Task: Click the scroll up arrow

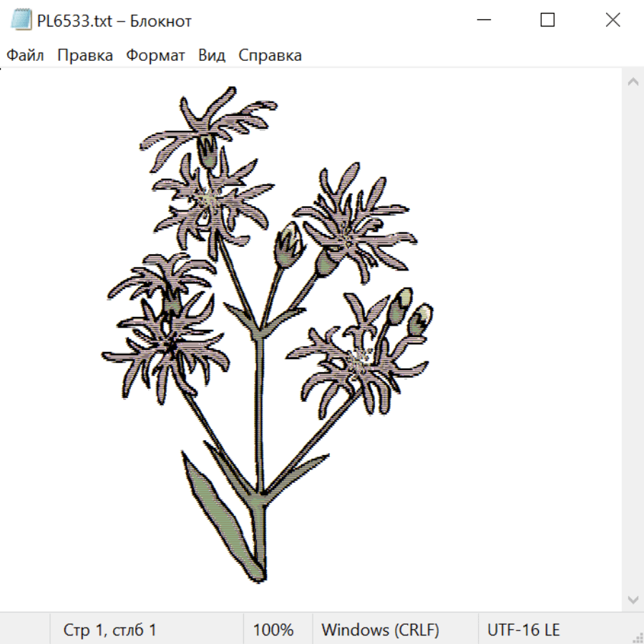Action: coord(633,82)
